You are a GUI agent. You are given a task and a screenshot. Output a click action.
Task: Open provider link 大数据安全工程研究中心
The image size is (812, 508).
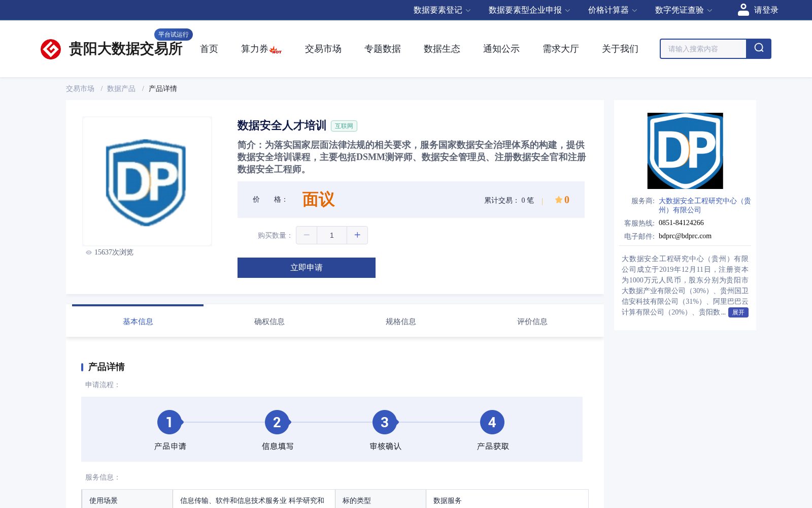tap(705, 205)
